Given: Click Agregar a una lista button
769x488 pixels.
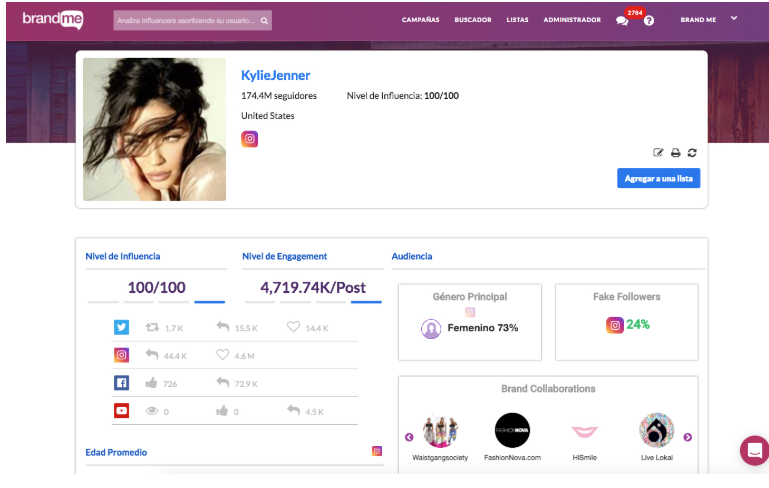Looking at the screenshot, I should point(659,179).
